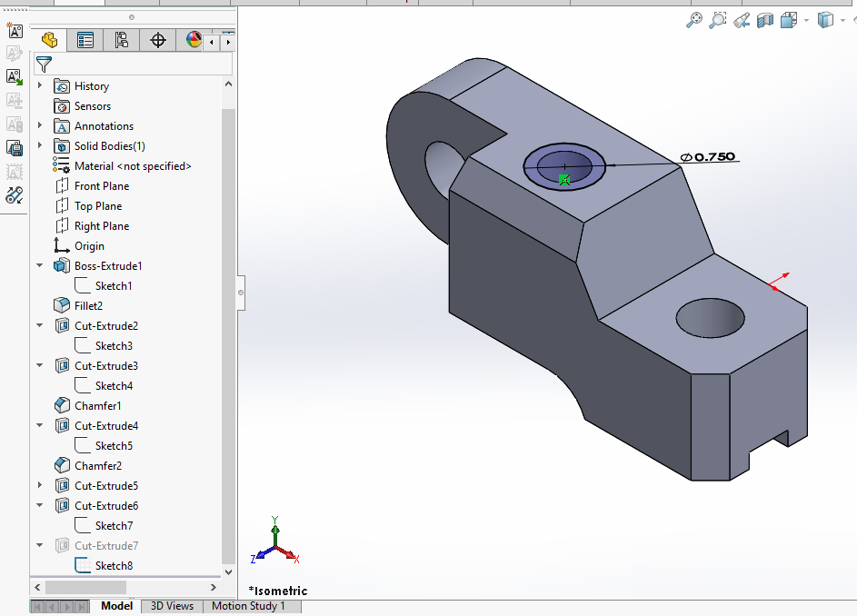Screen dimensions: 857x616
Task: Toggle the Section View icon
Action: (x=765, y=19)
